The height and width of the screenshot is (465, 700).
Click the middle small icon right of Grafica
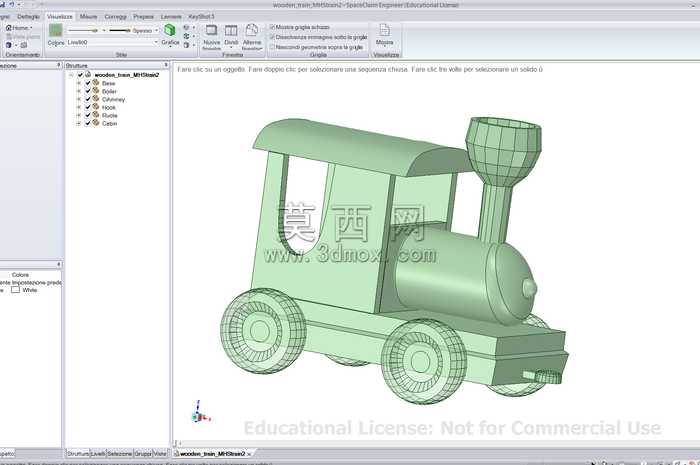tap(187, 36)
